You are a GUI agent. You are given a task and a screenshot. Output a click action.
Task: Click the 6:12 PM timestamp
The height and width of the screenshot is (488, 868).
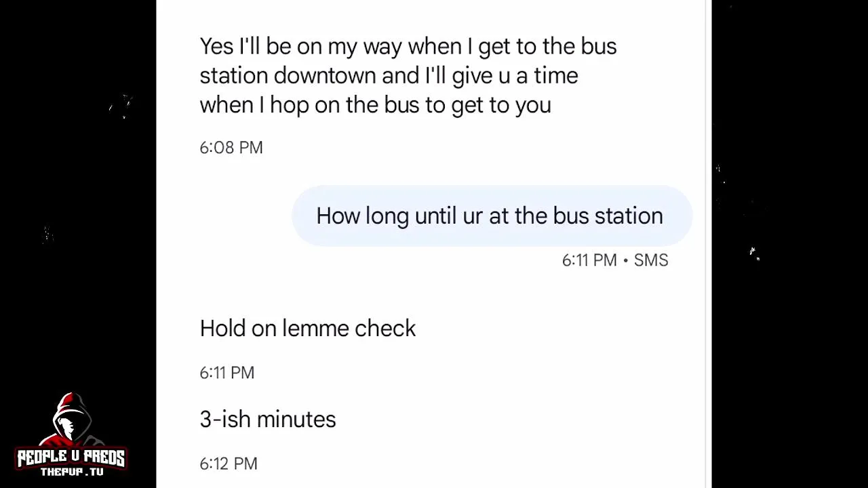pyautogui.click(x=229, y=464)
